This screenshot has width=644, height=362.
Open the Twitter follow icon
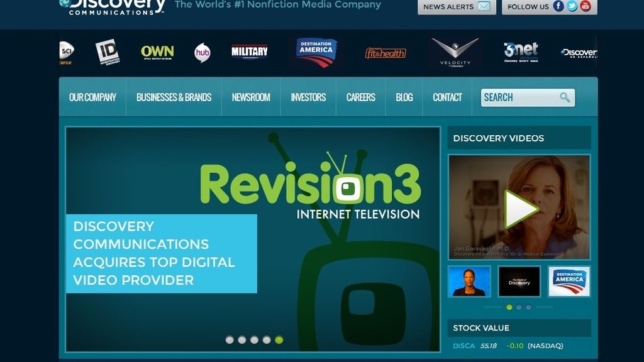tap(572, 6)
